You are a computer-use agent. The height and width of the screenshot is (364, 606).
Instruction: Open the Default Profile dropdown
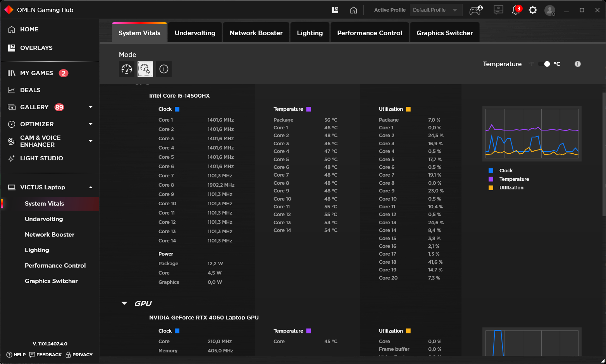click(436, 10)
